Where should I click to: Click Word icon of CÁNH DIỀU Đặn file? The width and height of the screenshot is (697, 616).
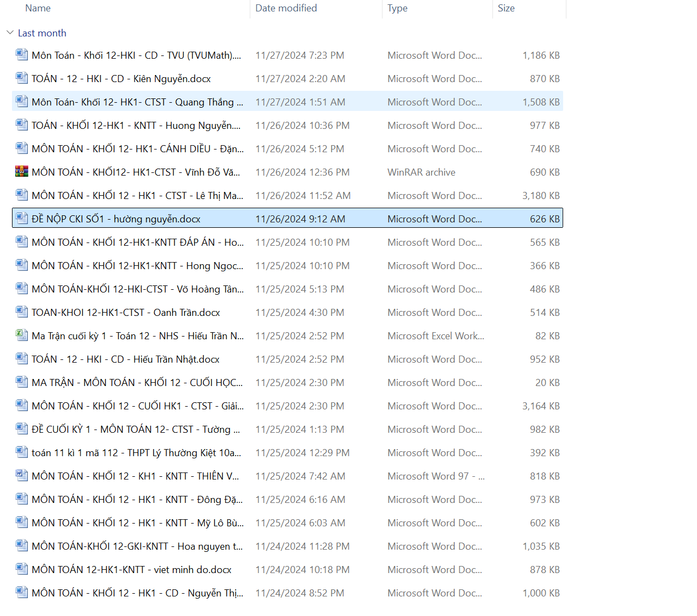click(21, 148)
